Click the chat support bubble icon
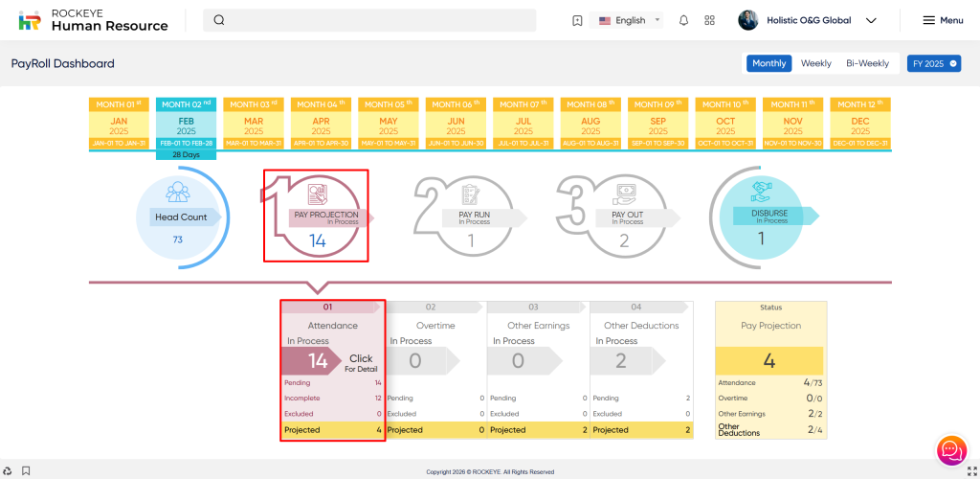Viewport: 980px width, 479px height. tap(950, 449)
